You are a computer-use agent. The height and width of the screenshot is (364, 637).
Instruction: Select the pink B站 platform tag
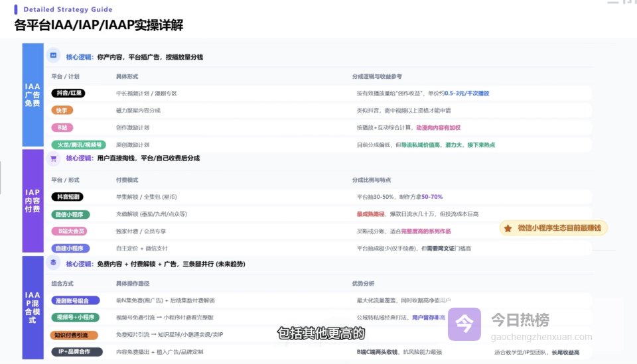(62, 127)
